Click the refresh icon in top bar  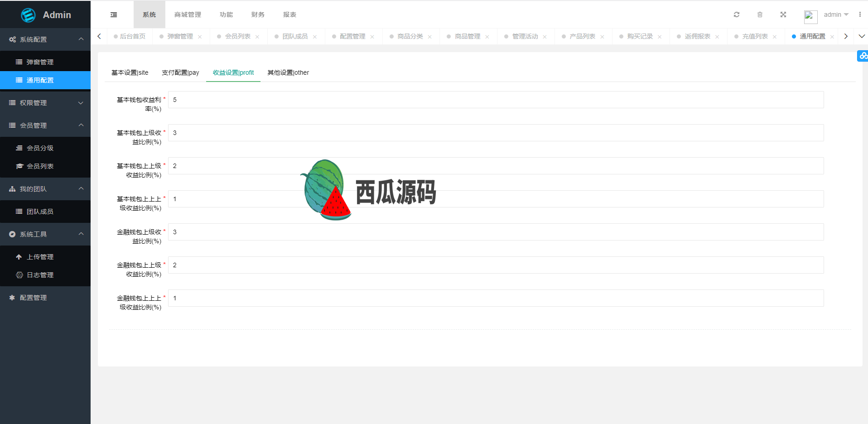(737, 14)
